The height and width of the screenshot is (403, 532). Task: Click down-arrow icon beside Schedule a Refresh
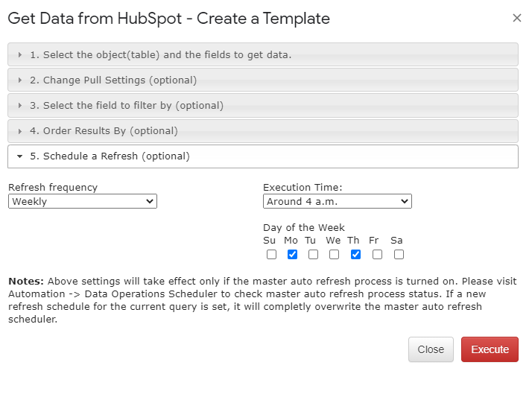(x=19, y=156)
